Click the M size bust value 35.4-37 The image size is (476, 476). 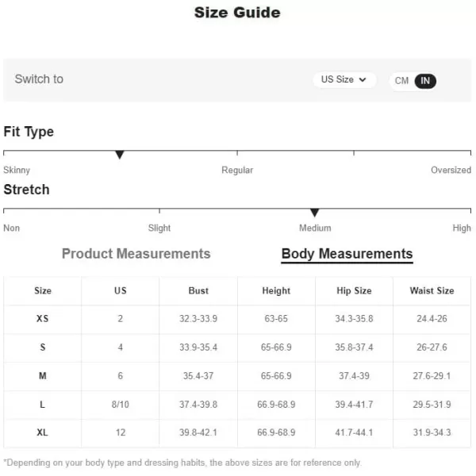(x=198, y=376)
